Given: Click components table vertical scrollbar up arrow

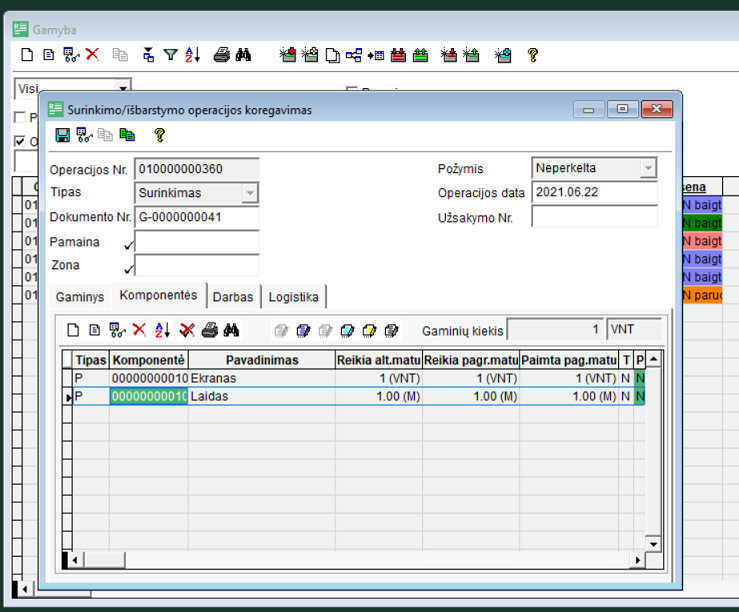Looking at the screenshot, I should [653, 359].
